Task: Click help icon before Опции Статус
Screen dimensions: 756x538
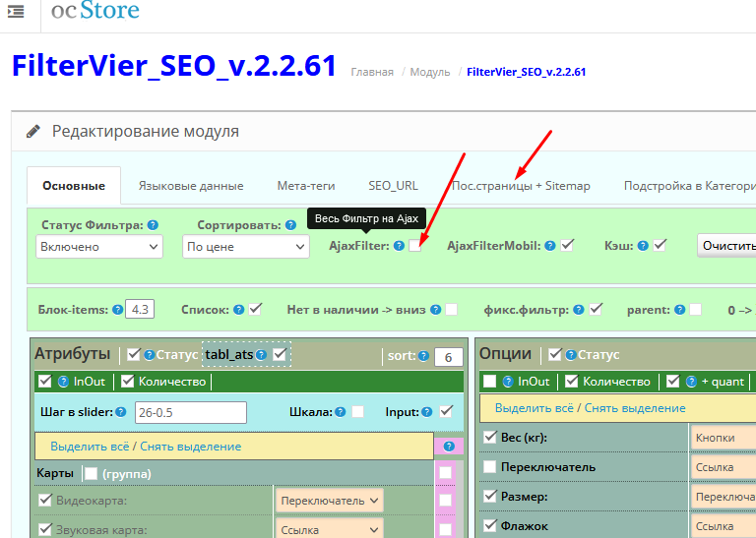Action: coord(571,355)
